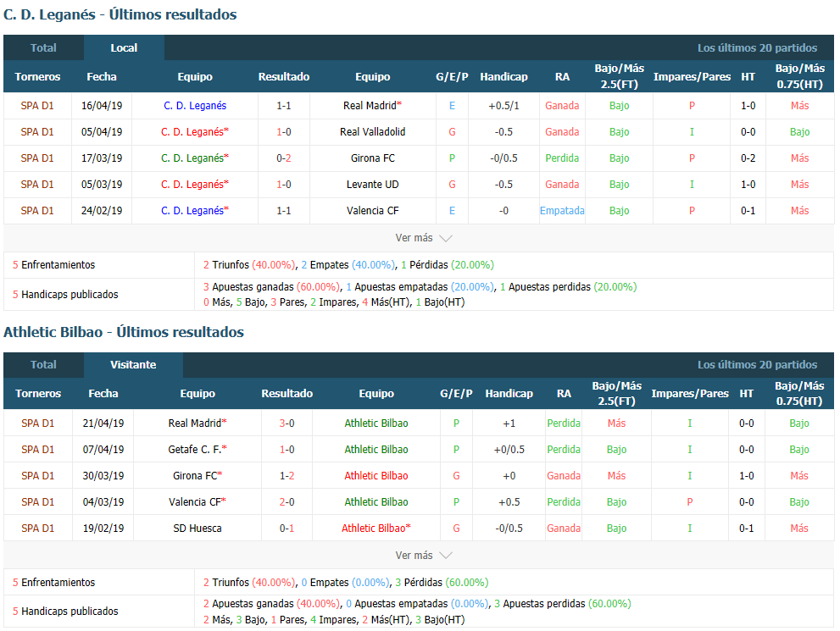Open C. D. Leganés link dated 16/04/19
This screenshot has width=840, height=631.
coord(195,105)
